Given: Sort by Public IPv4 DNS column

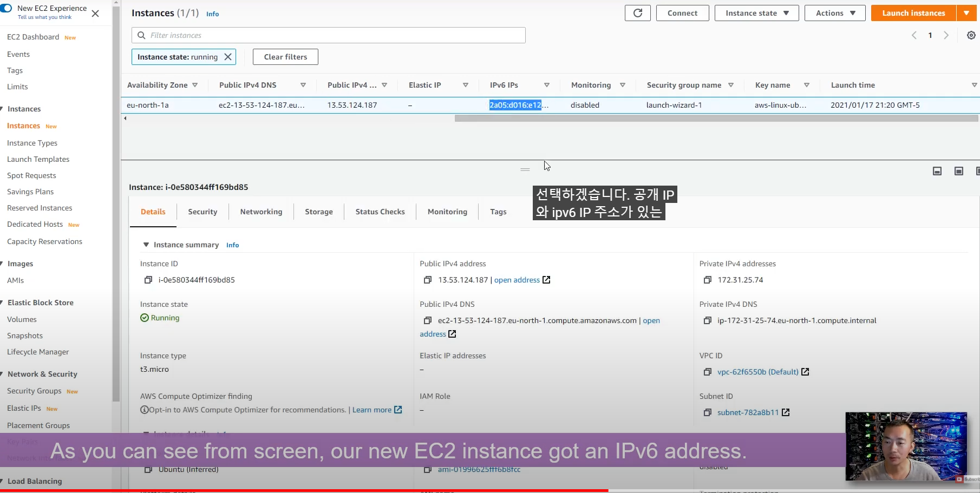Looking at the screenshot, I should pos(303,85).
